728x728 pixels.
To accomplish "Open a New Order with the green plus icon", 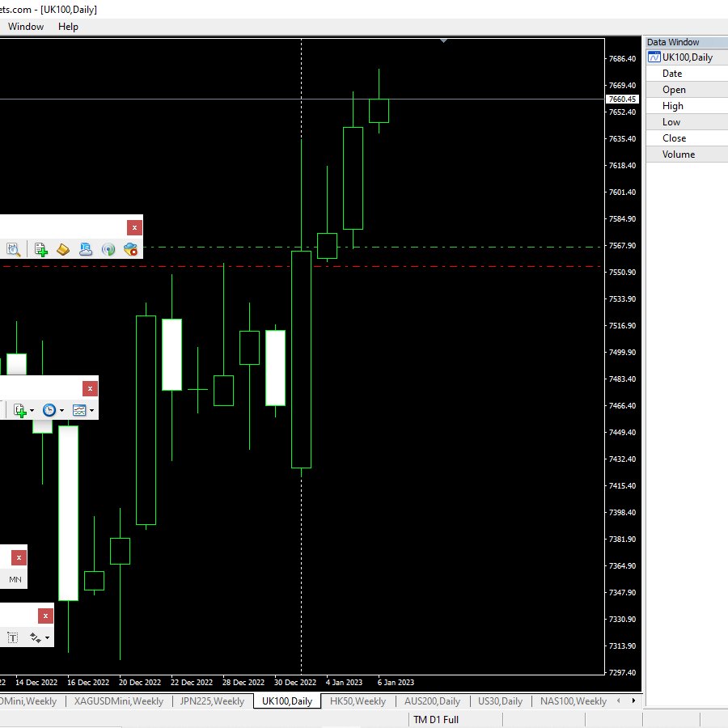I will click(40, 249).
